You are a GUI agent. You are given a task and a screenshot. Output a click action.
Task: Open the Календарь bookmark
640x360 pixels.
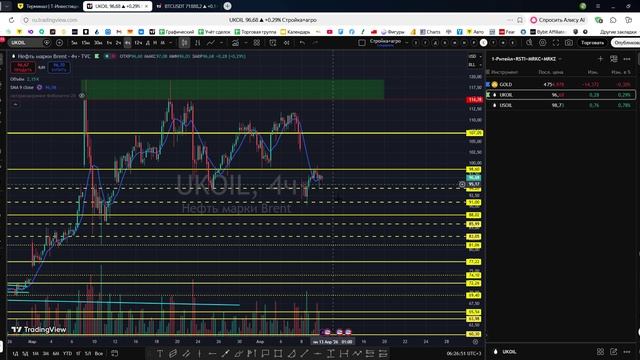coord(295,31)
